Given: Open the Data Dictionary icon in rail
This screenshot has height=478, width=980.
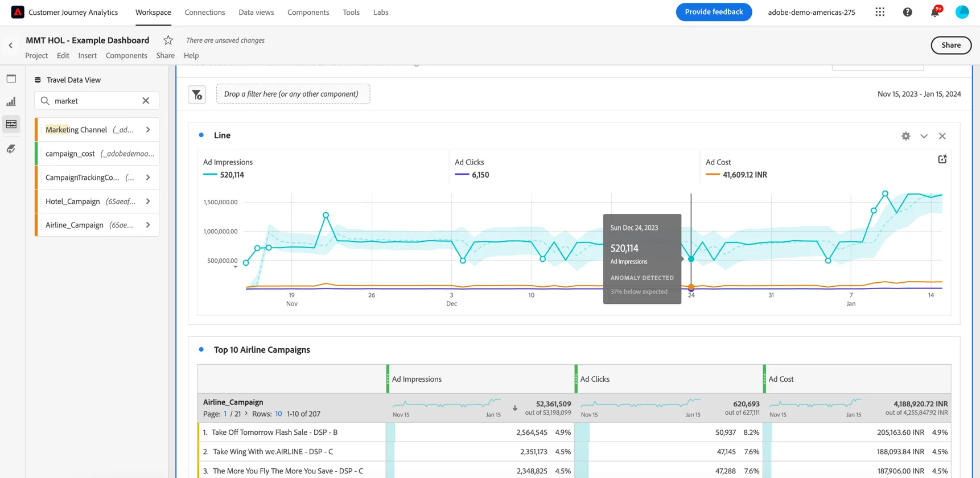Looking at the screenshot, I should tap(11, 149).
